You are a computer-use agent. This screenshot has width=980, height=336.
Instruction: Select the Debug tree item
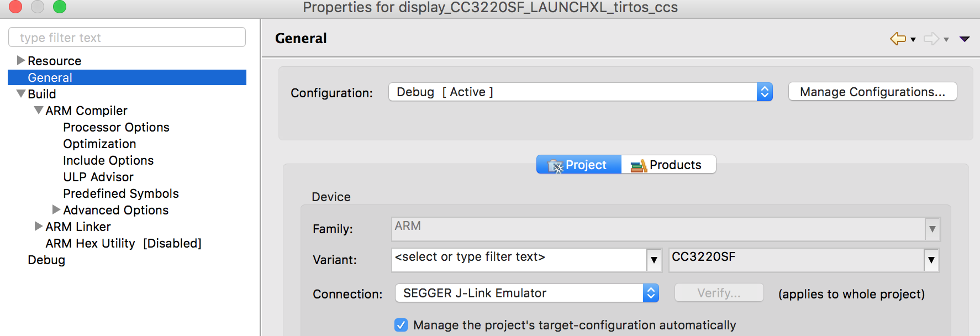click(x=46, y=260)
